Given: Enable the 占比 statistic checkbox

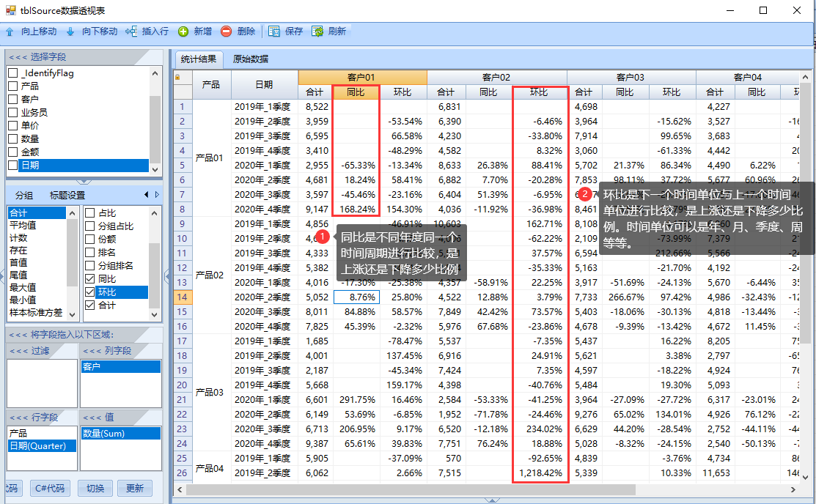Looking at the screenshot, I should [x=90, y=212].
